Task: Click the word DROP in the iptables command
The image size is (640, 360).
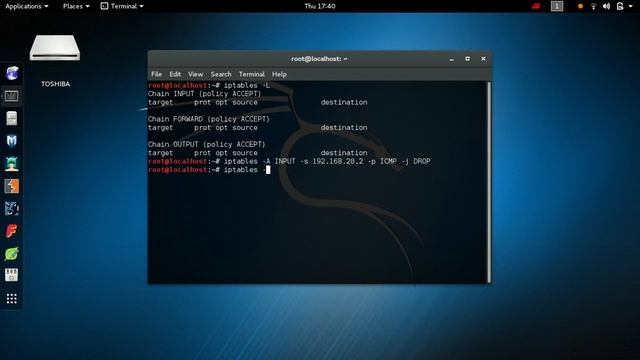Action: 422,161
